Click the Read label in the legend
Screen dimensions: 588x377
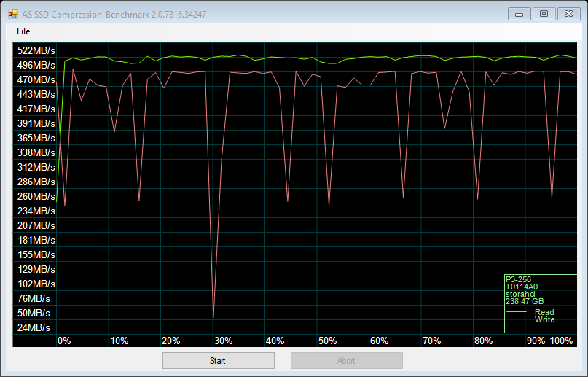point(544,312)
